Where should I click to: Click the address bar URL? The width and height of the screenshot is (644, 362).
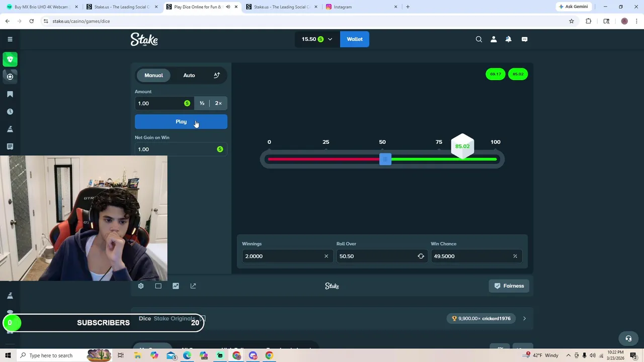pos(81,21)
